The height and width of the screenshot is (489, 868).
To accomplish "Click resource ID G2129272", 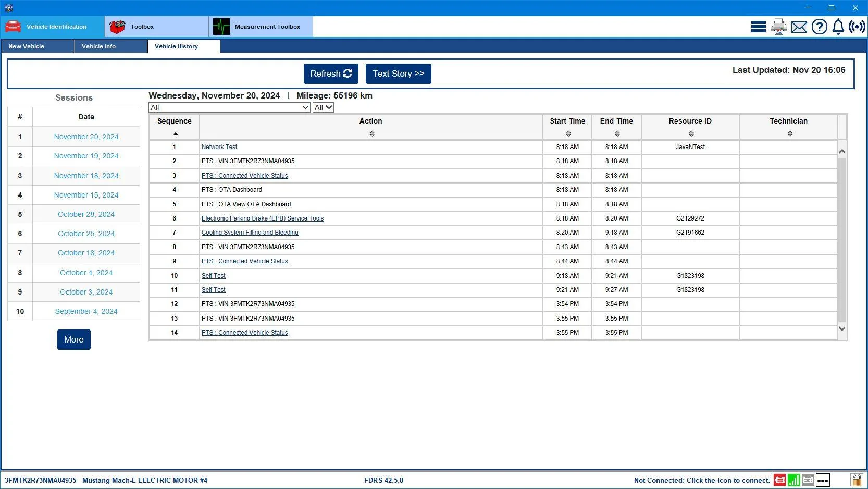I will pos(690,218).
